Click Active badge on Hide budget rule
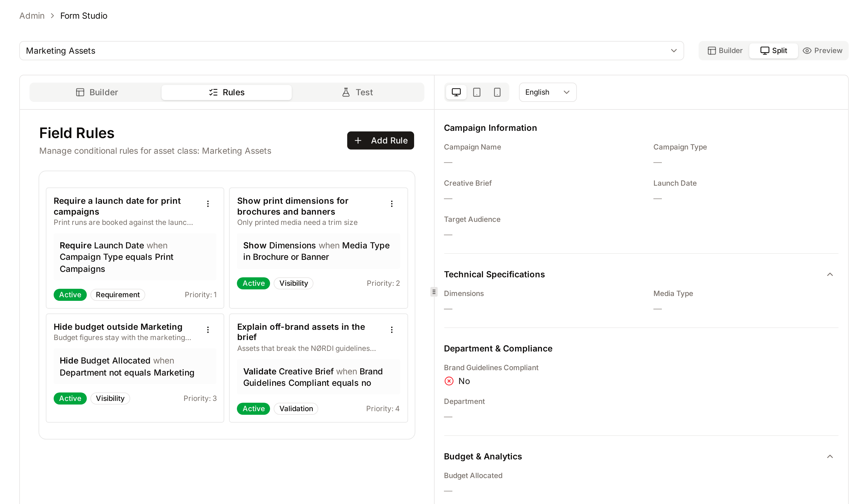Image resolution: width=868 pixels, height=504 pixels. point(70,398)
